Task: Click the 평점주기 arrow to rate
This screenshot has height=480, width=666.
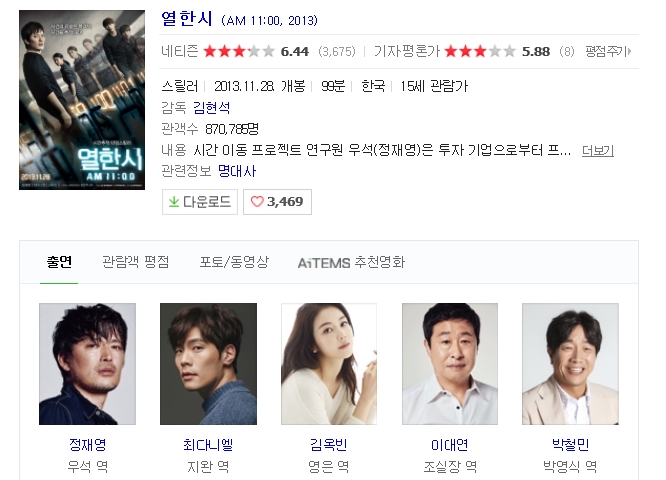Action: tap(608, 51)
